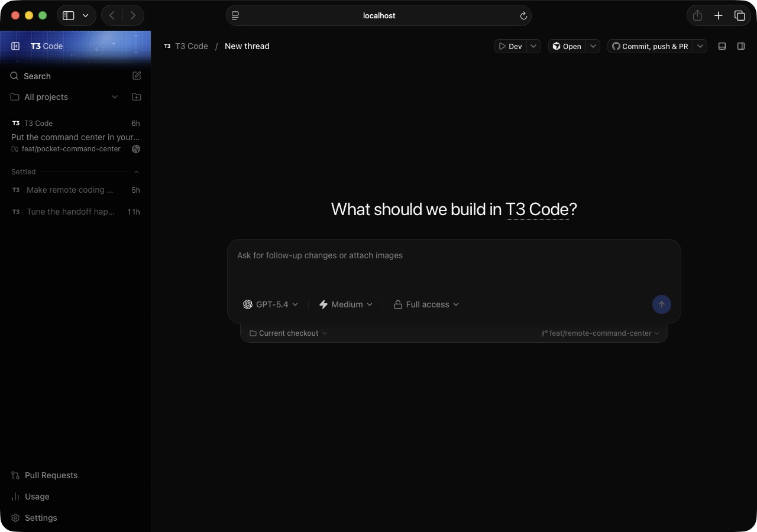Viewport: 757px width, 532px height.
Task: Click the Dev play icon
Action: [x=502, y=46]
